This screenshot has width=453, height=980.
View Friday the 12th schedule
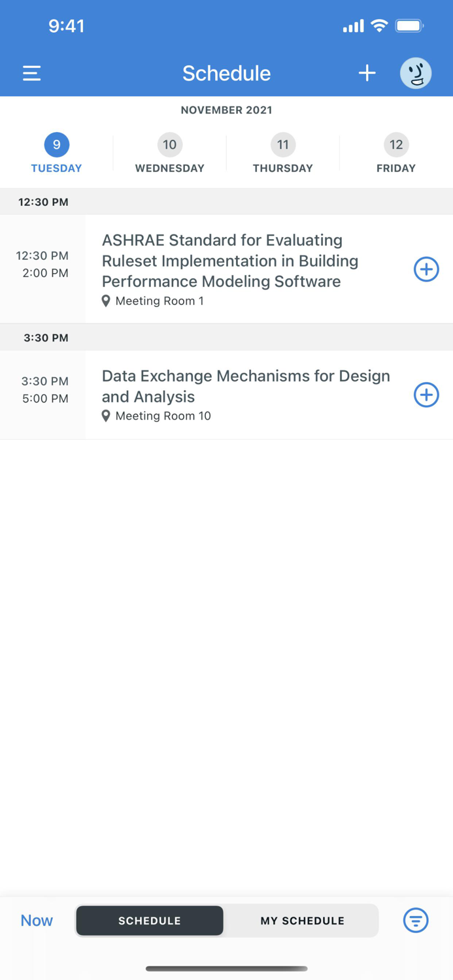(396, 153)
